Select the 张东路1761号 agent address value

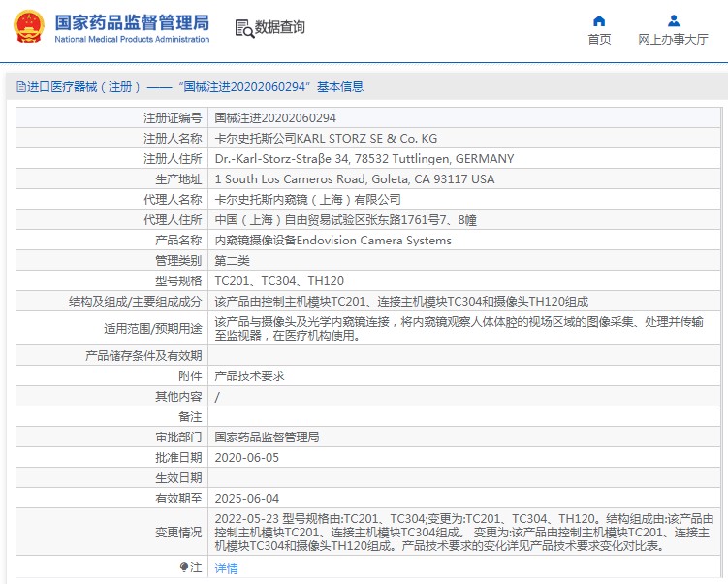click(x=346, y=220)
